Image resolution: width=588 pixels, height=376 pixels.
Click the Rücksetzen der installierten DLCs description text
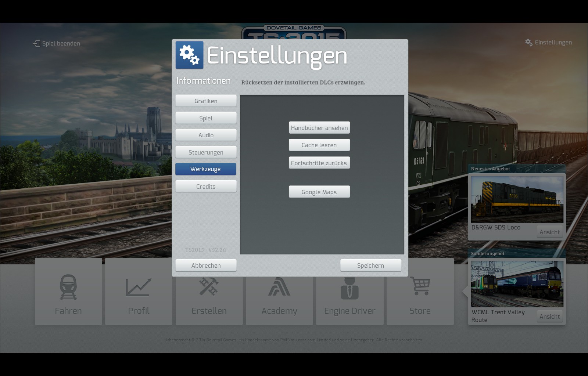tap(303, 83)
